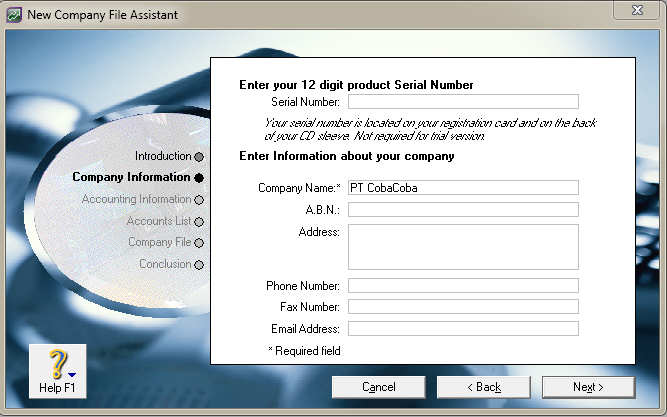
Task: Proceed with the Next button
Action: (x=589, y=387)
